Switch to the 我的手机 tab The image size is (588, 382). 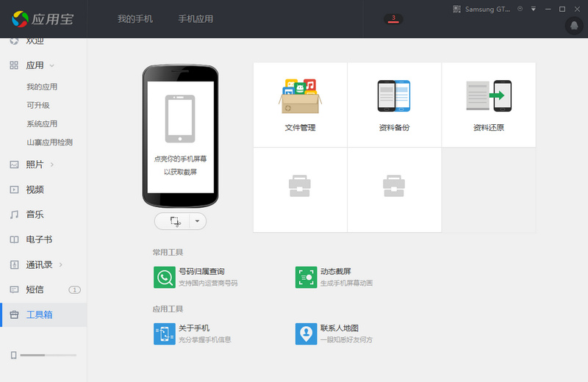point(135,19)
